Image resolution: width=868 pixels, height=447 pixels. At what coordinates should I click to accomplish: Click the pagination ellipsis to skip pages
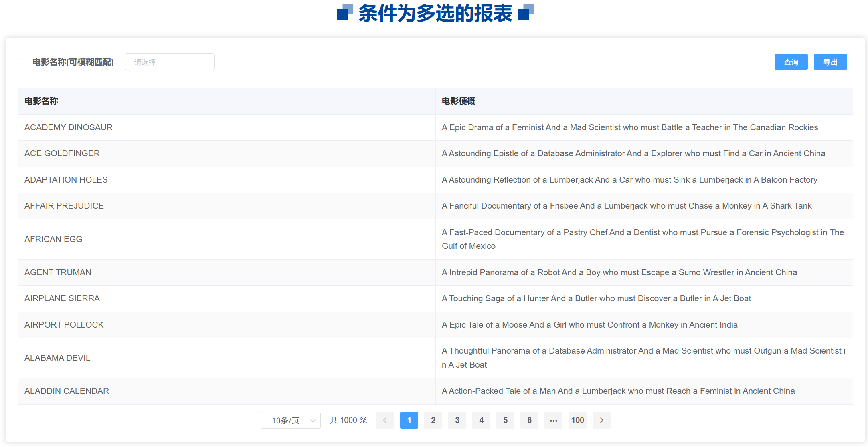click(x=553, y=420)
